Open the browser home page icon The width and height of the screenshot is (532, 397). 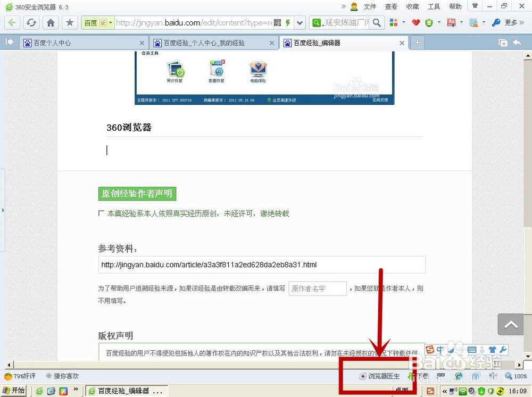pyautogui.click(x=51, y=23)
